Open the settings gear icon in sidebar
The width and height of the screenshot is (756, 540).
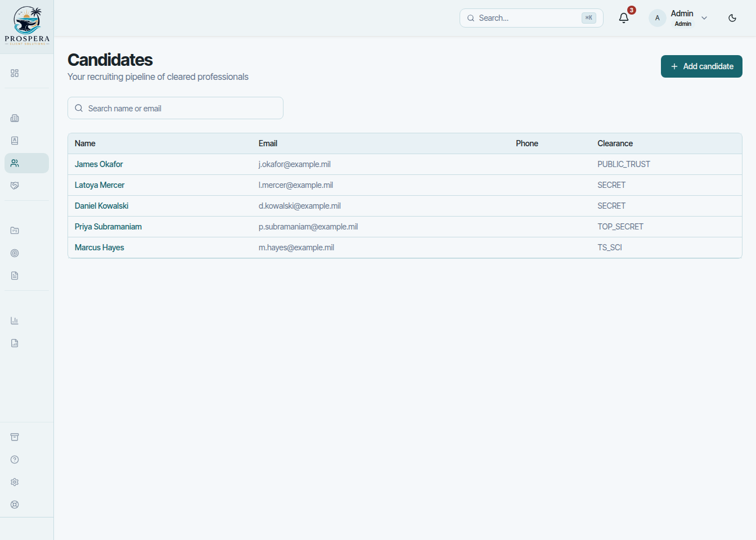(x=15, y=482)
